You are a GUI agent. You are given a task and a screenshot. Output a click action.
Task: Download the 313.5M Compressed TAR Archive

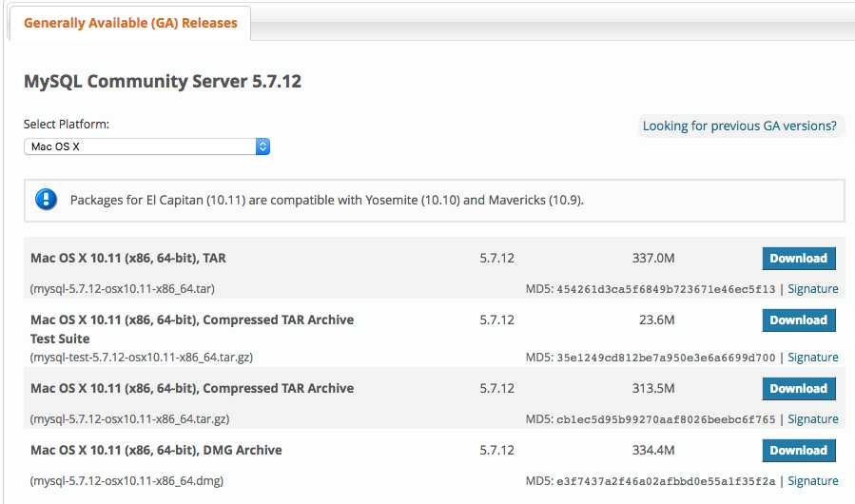[799, 388]
